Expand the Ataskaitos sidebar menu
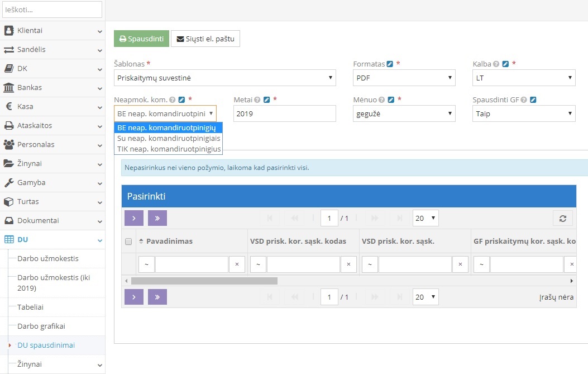The height and width of the screenshot is (374, 588). pyautogui.click(x=52, y=126)
